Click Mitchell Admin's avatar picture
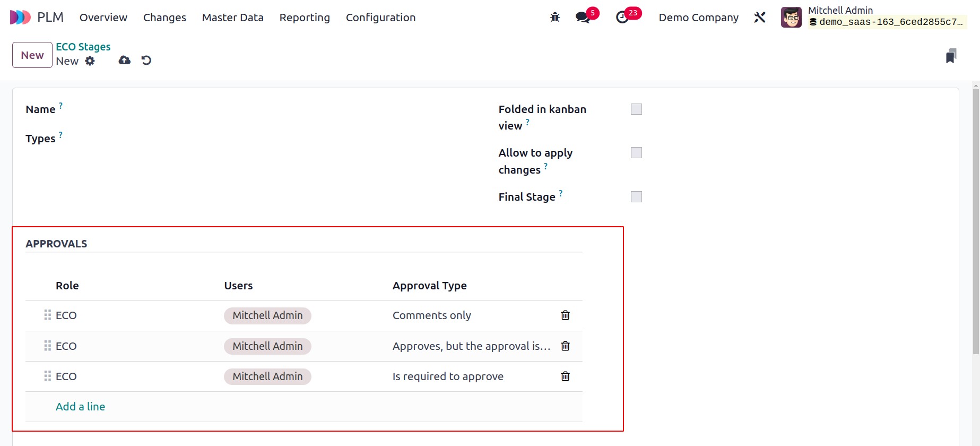The height and width of the screenshot is (446, 980). [x=791, y=18]
